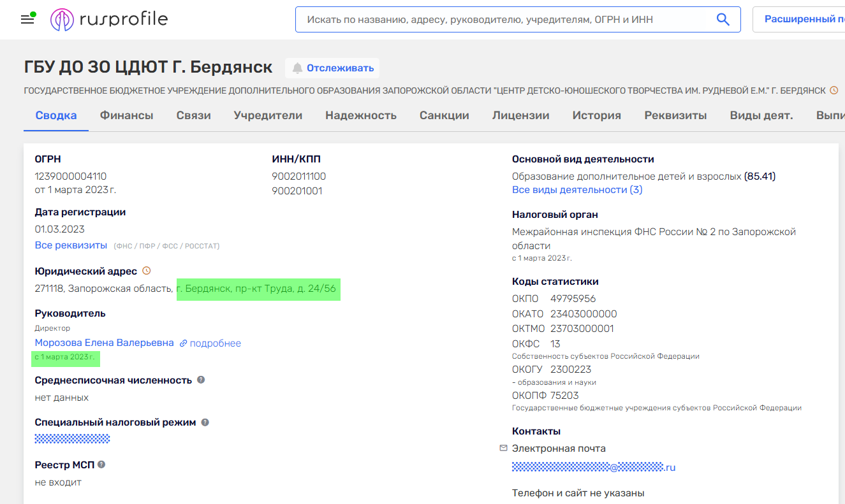
Task: Click the search magnifier icon
Action: tap(723, 20)
